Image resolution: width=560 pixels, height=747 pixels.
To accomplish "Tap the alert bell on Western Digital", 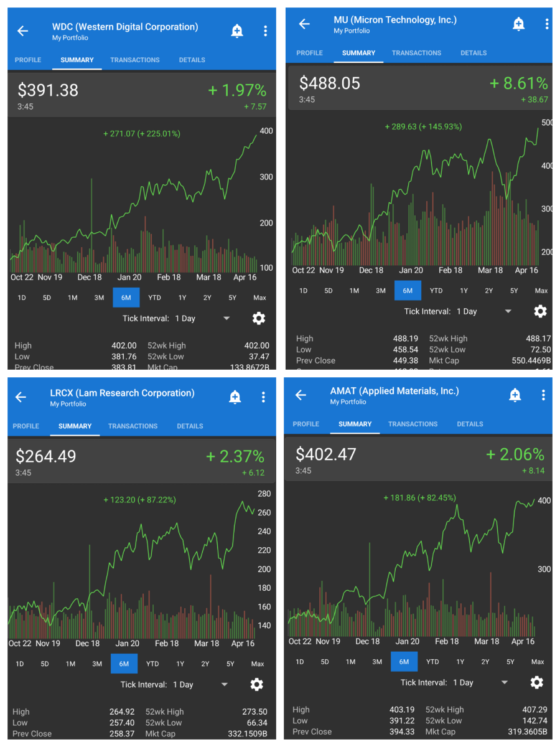I will (x=237, y=31).
